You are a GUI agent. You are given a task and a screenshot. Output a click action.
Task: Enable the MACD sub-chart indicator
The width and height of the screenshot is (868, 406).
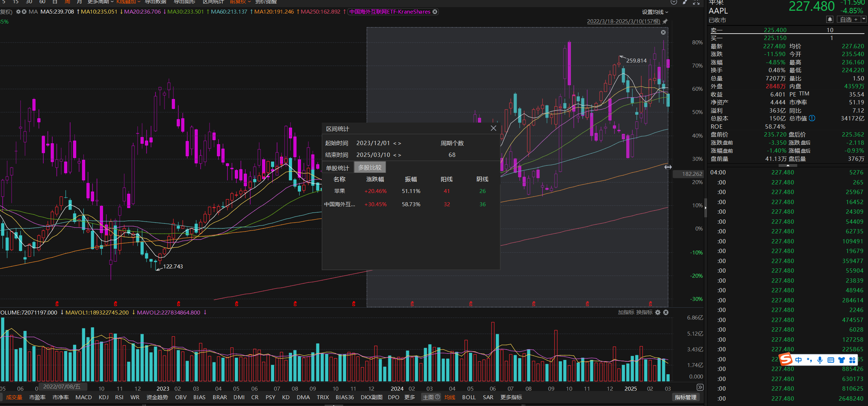point(84,397)
